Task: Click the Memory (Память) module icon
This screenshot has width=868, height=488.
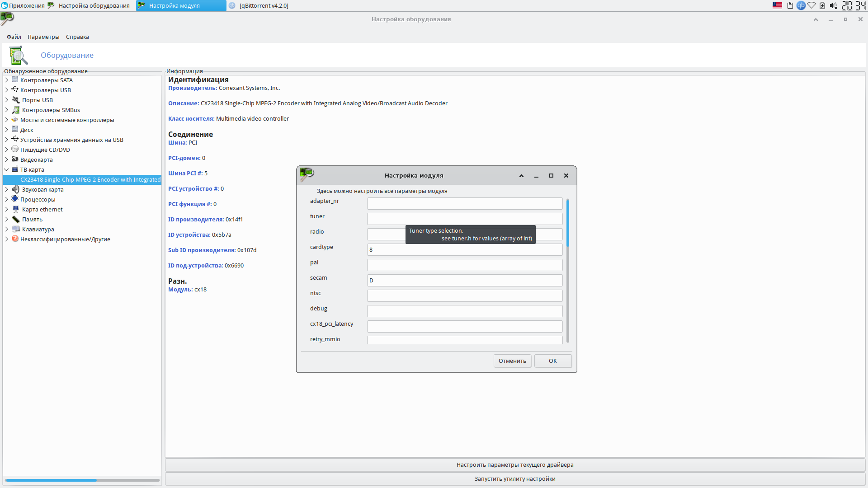Action: coord(16,219)
